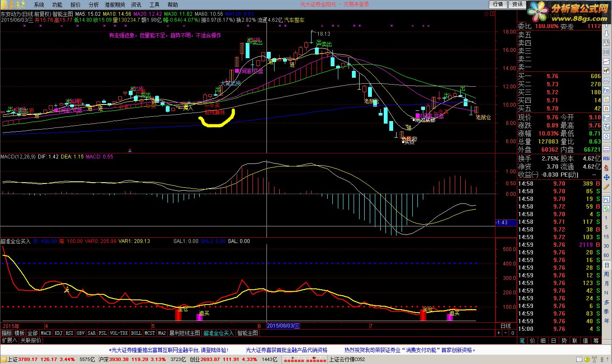Click the highlighted 2015/06/03/三 date marker
Image resolution: width=612 pixels, height=364 pixels.
[283, 326]
